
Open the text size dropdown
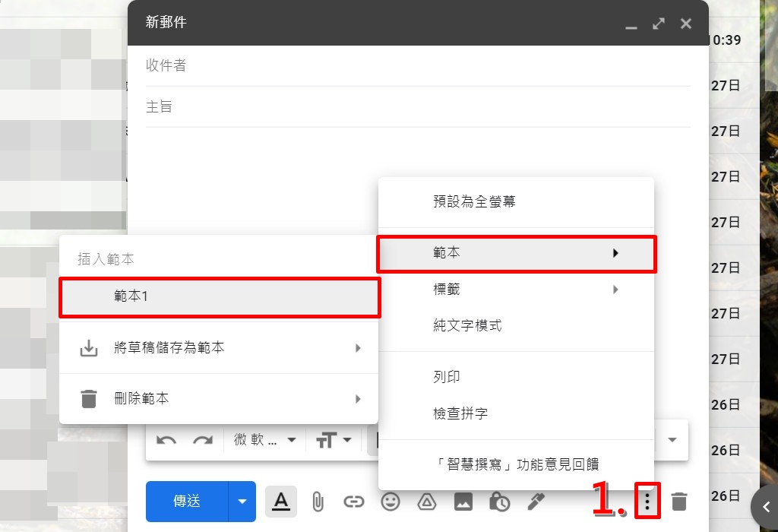click(x=334, y=440)
